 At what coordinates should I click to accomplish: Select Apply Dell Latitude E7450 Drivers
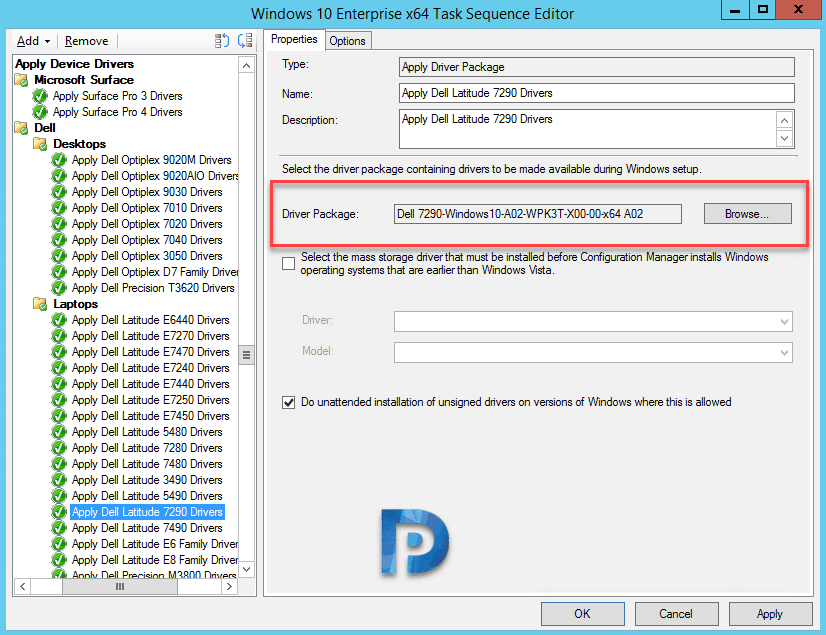tap(151, 416)
